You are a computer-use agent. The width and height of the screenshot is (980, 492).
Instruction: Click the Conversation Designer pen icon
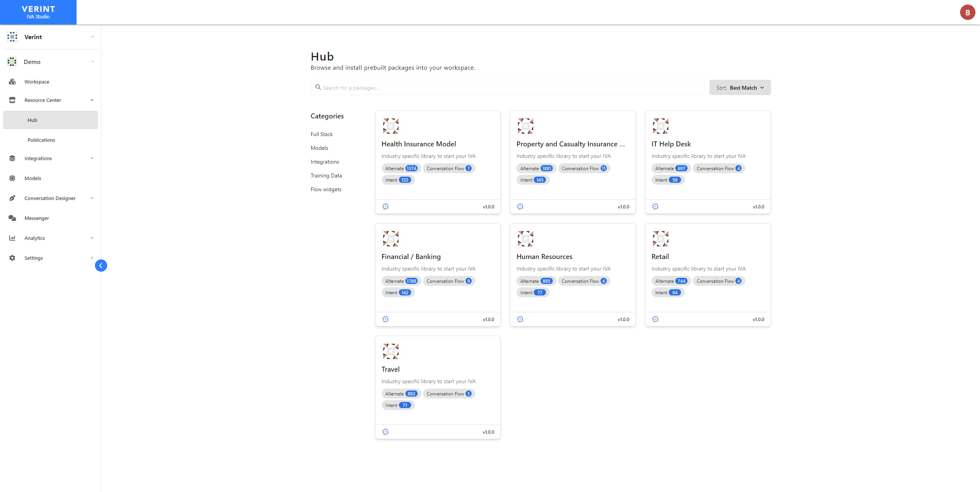12,198
